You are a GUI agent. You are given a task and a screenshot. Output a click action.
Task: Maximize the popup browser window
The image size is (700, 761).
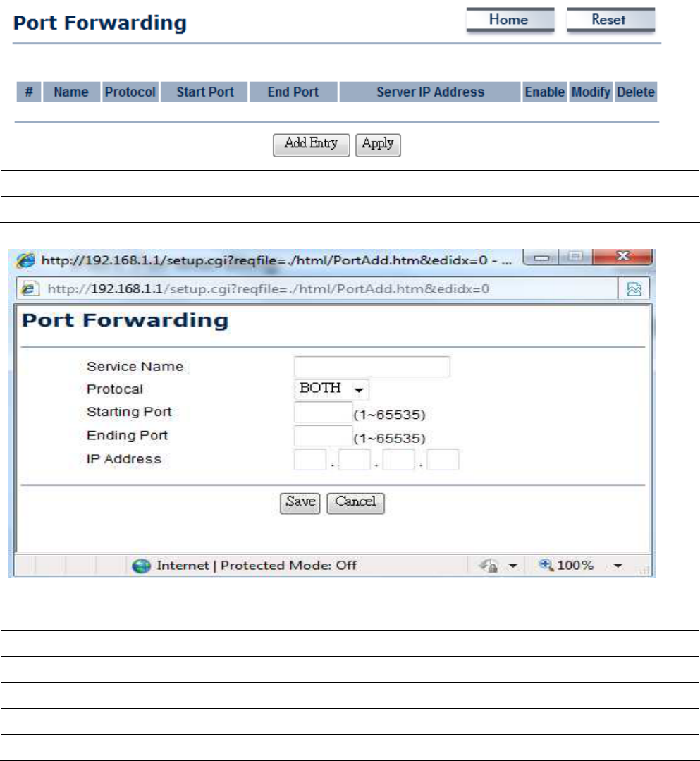point(576,257)
